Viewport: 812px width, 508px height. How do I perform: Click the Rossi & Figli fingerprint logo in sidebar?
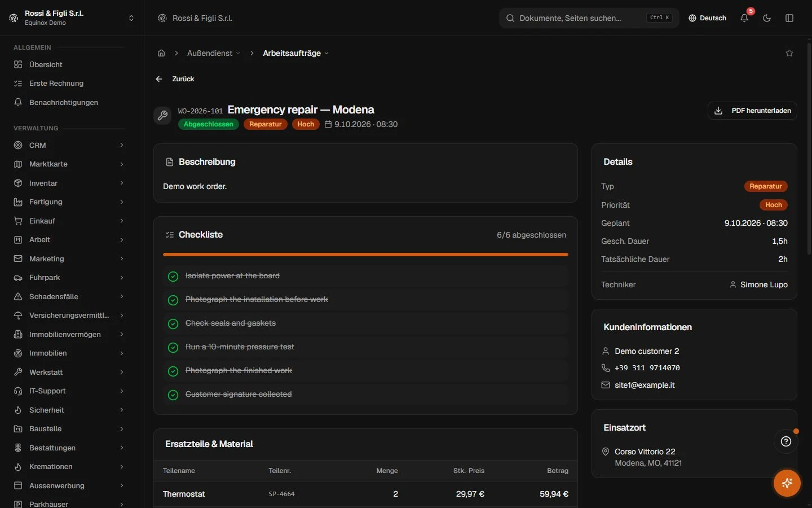click(14, 18)
